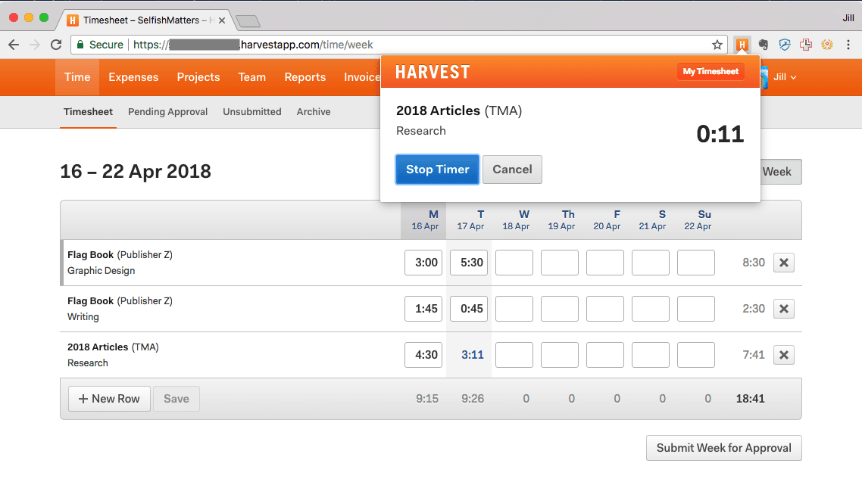Click Writing Friday empty field
The width and height of the screenshot is (862, 504).
(604, 309)
